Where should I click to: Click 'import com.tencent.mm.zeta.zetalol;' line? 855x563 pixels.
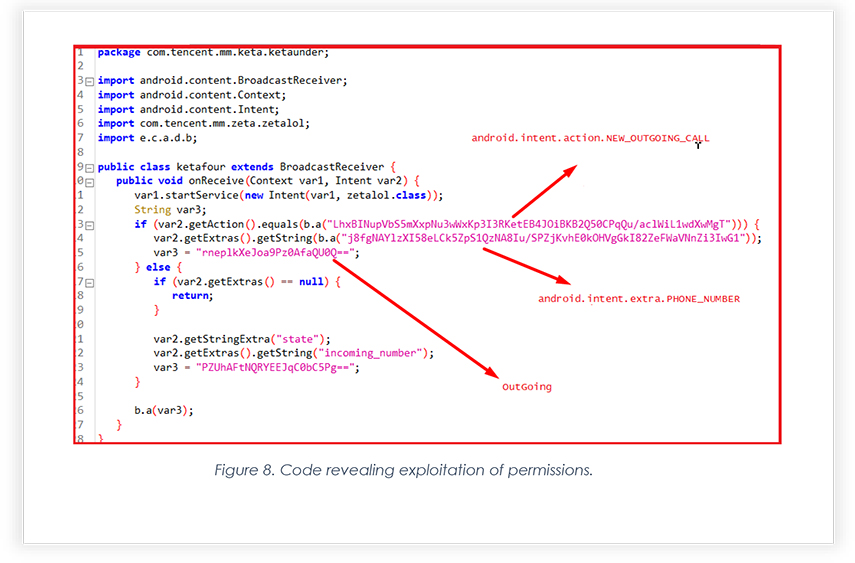204,124
